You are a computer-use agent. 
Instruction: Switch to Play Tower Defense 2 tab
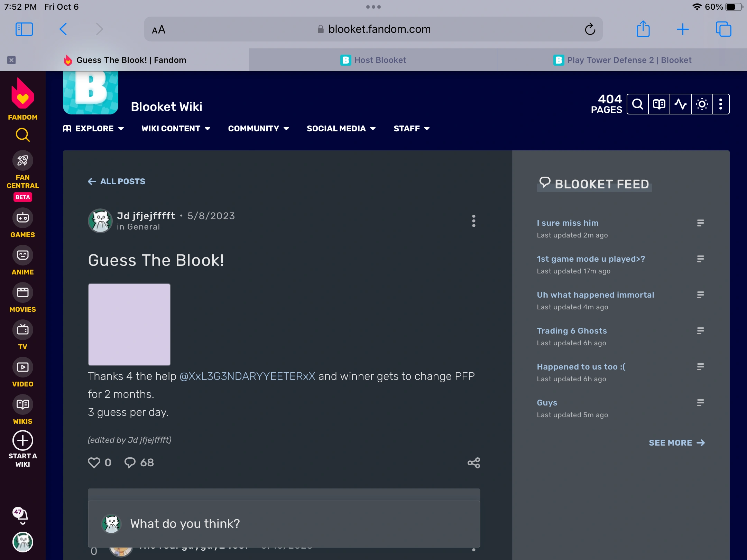622,60
